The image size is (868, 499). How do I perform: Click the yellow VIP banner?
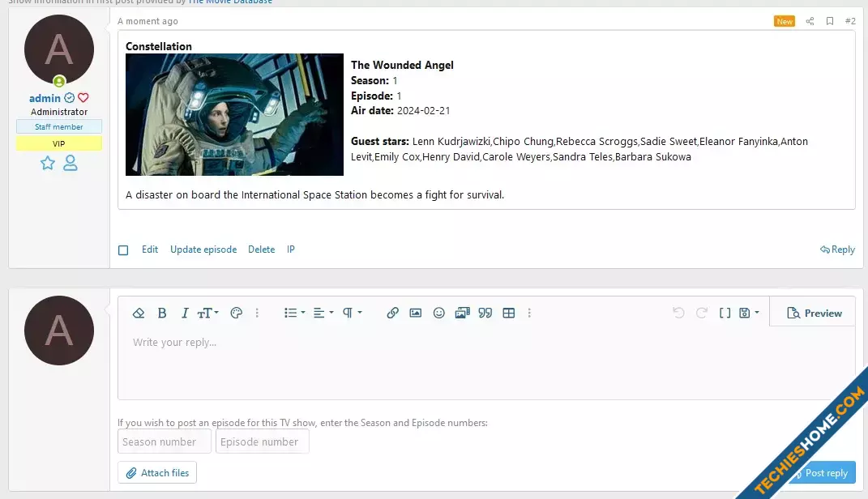pos(59,144)
